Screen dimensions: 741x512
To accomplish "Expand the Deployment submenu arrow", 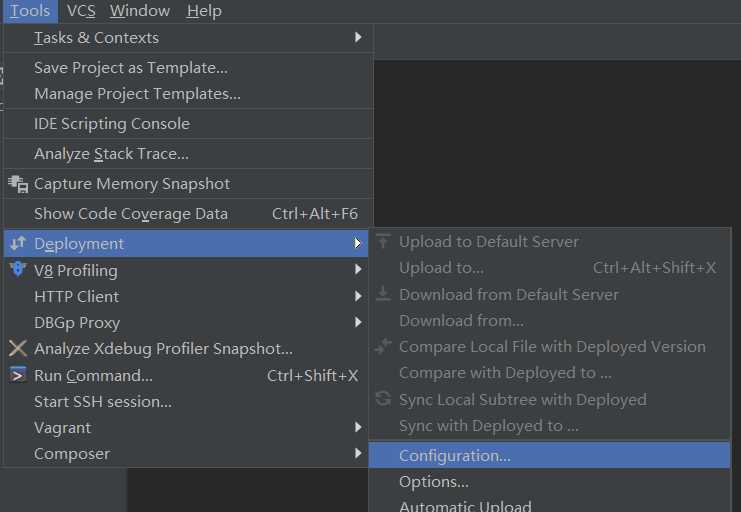I will 358,243.
